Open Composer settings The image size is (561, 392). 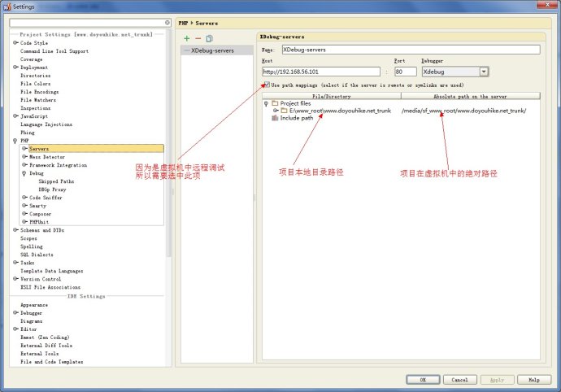[x=41, y=214]
